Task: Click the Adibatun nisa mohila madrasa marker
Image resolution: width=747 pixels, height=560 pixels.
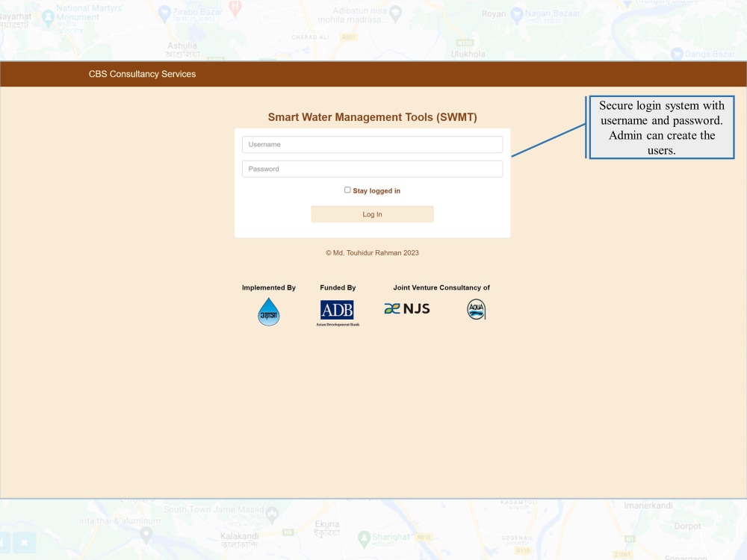Action: [x=395, y=13]
